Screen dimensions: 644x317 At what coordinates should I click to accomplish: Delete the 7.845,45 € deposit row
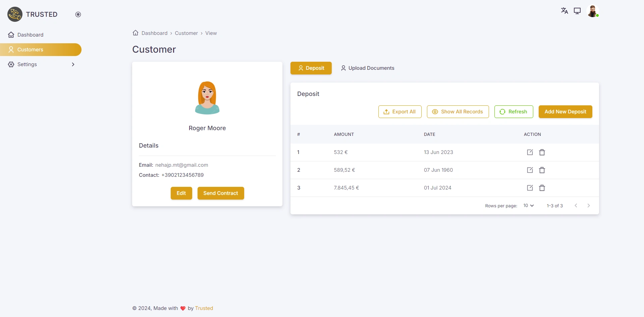(542, 188)
